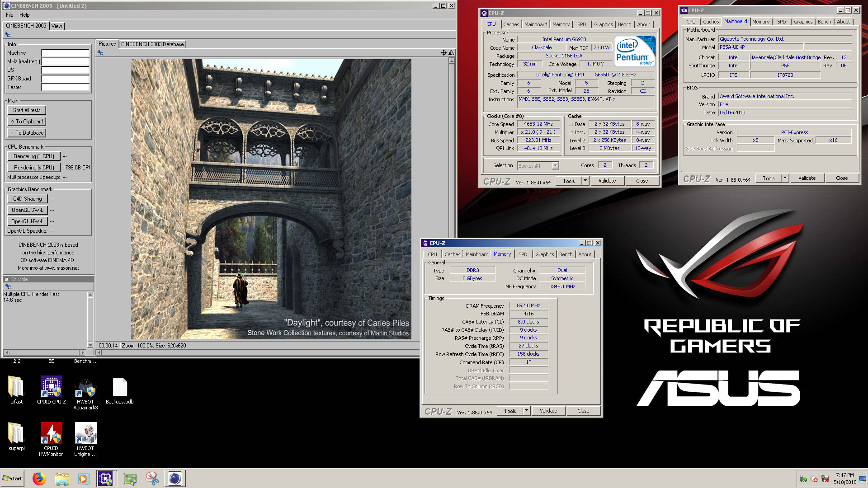868x488 pixels.
Task: Click the MHz (real freq.) input field
Action: 66,61
